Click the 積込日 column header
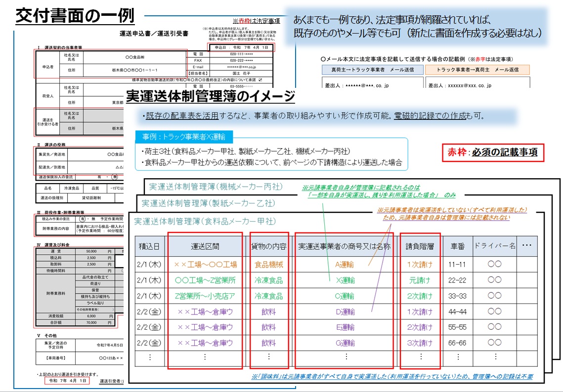 149,246
